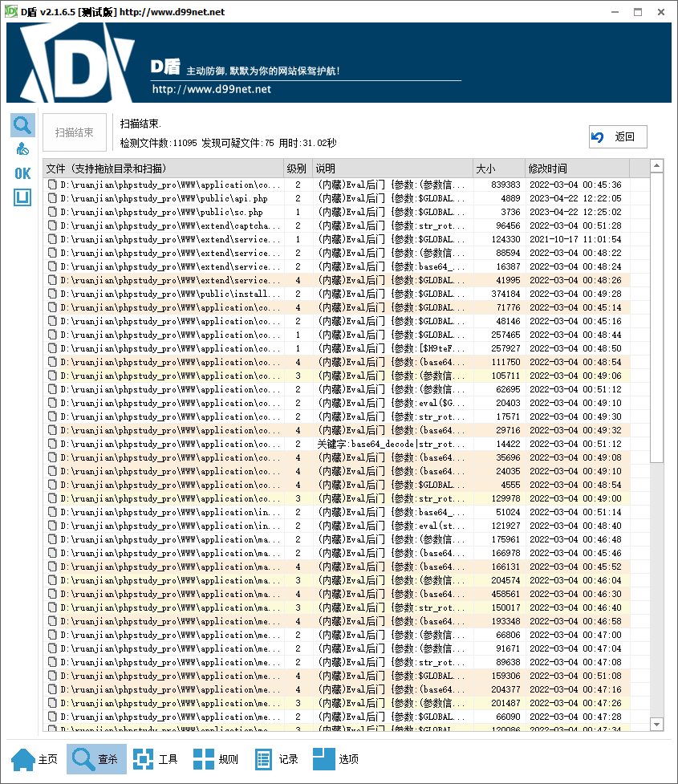Click the size value 257465
The width and height of the screenshot is (678, 784).
[505, 335]
